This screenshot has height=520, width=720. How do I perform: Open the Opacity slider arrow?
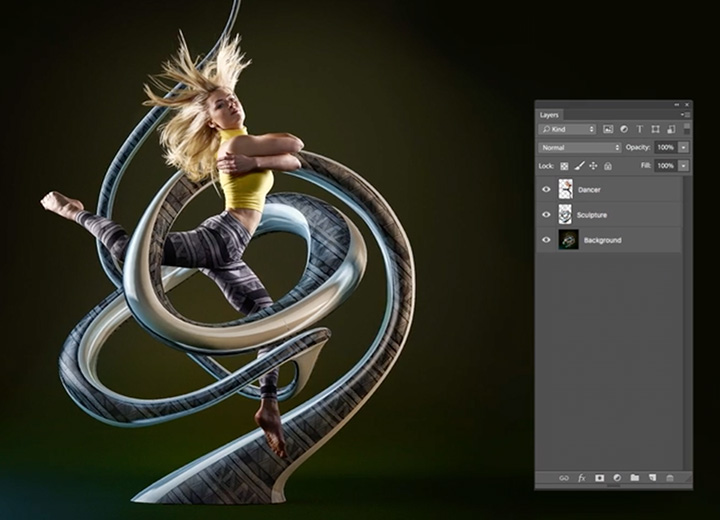tap(683, 147)
